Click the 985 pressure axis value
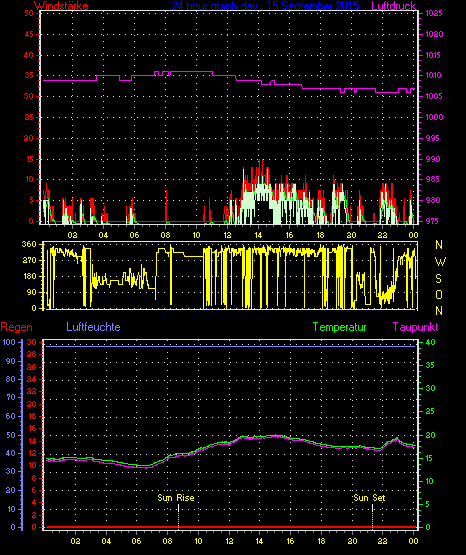466x555 pixels. point(433,179)
